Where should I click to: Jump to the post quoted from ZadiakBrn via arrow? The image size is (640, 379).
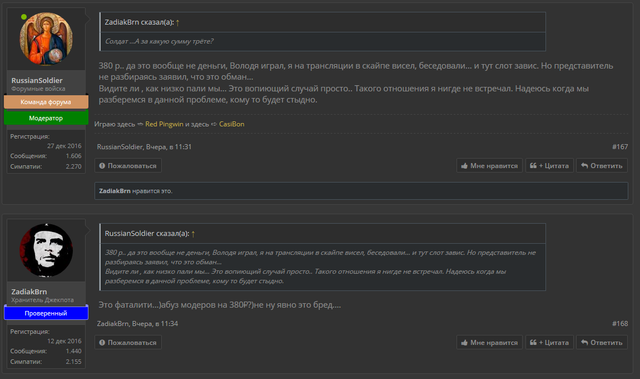pos(178,23)
